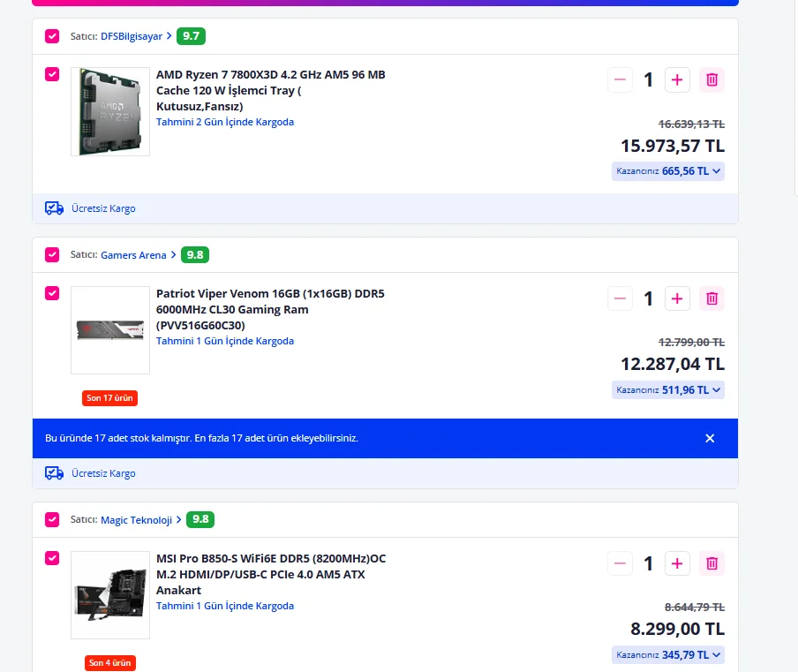Click the free shipping truck icon under Ryzen
Image resolution: width=798 pixels, height=672 pixels.
(54, 208)
